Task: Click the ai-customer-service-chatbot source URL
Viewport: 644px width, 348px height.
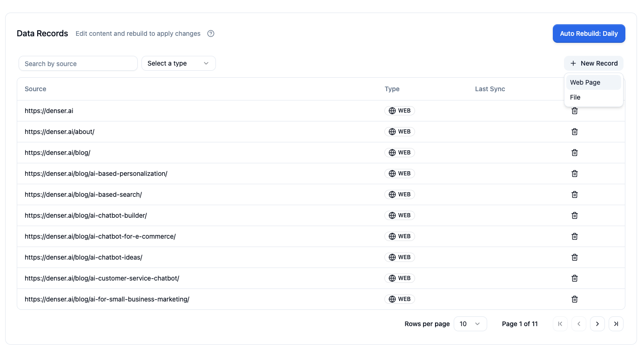Action: tap(102, 278)
